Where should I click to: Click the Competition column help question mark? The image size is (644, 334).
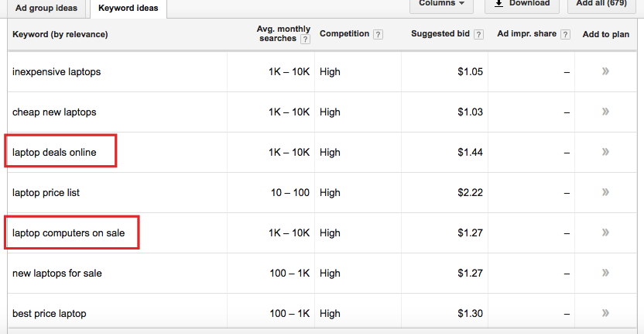point(378,34)
